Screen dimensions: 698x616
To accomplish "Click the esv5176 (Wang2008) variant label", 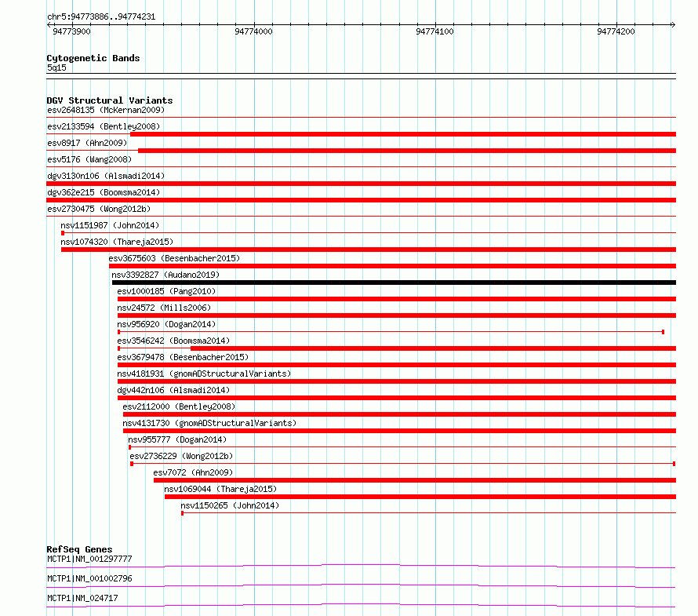I will coord(89,159).
